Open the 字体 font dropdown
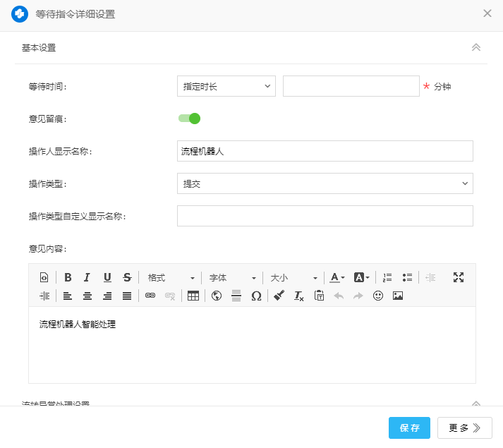This screenshot has height=448, width=503. [x=232, y=278]
